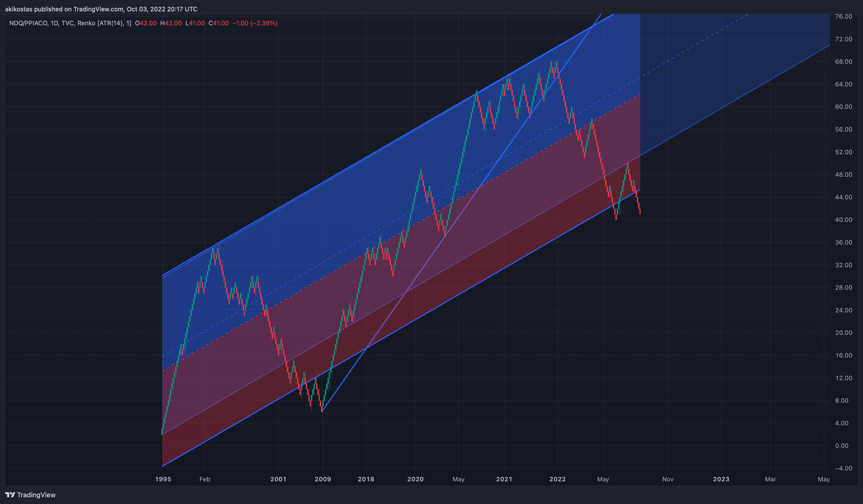Click the publisher line 'akikostas published on TradingView.com'
The width and height of the screenshot is (863, 504).
(64, 9)
